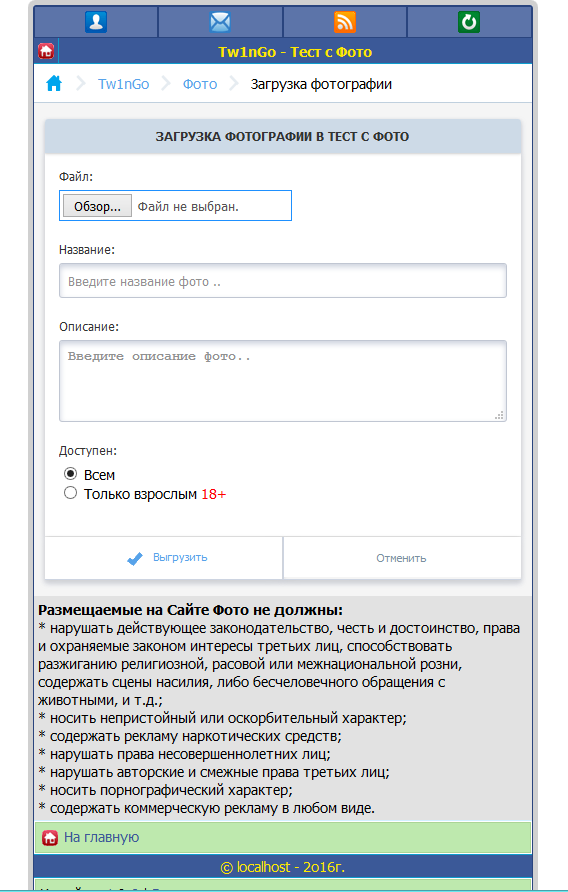Click the Выгрузить upload button
568x892 pixels.
point(164,558)
